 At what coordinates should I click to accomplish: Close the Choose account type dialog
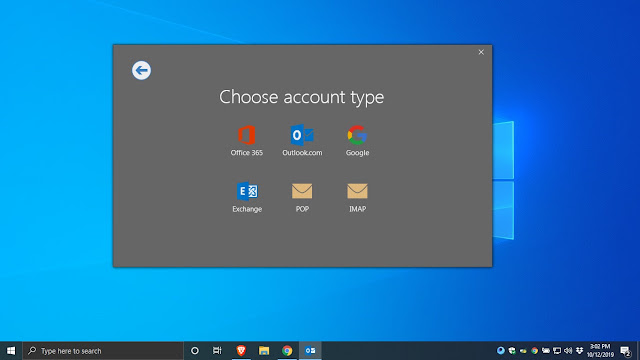pyautogui.click(x=481, y=52)
